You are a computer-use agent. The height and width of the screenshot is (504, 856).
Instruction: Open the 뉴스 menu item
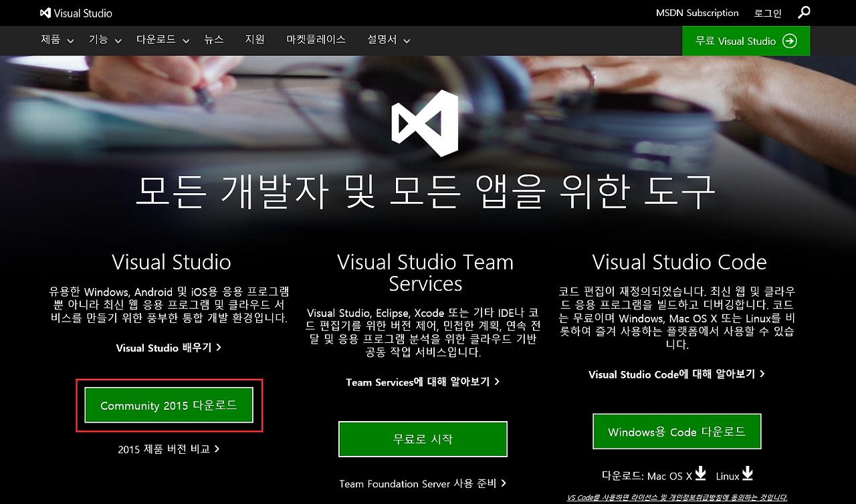(x=214, y=39)
